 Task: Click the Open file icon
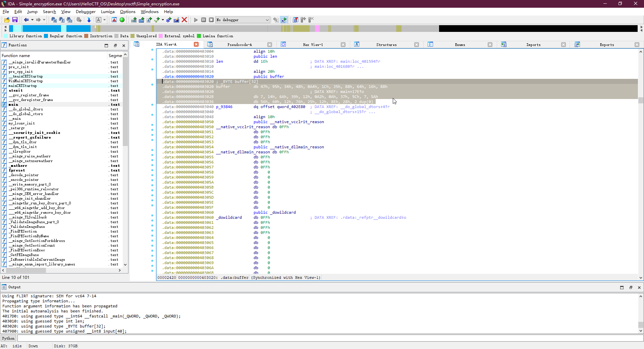click(7, 20)
